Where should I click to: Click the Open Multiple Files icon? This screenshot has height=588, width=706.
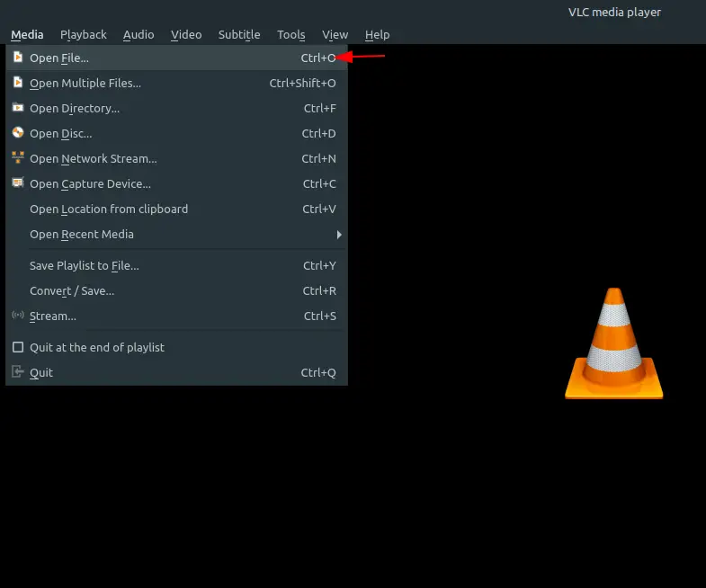point(18,83)
